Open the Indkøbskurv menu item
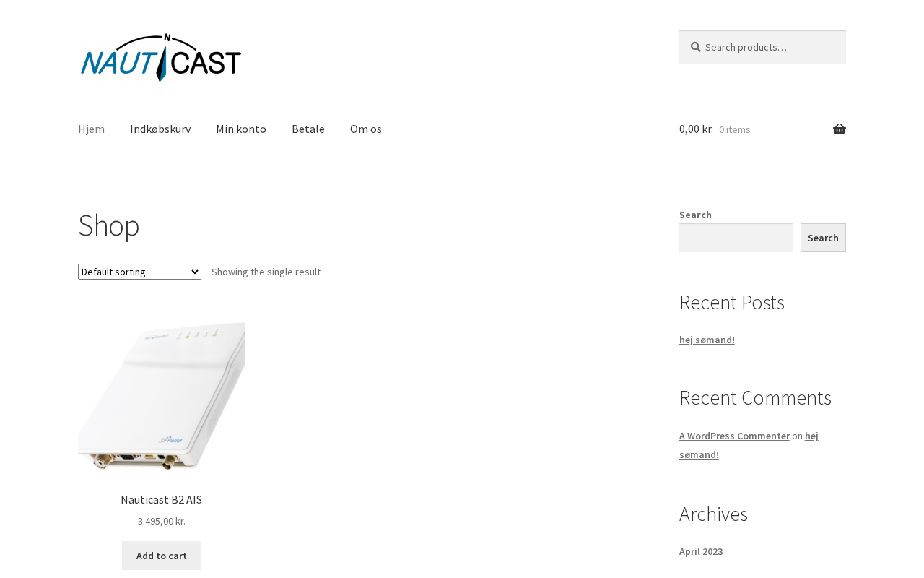Screen dimensions: 924x578 (160, 129)
